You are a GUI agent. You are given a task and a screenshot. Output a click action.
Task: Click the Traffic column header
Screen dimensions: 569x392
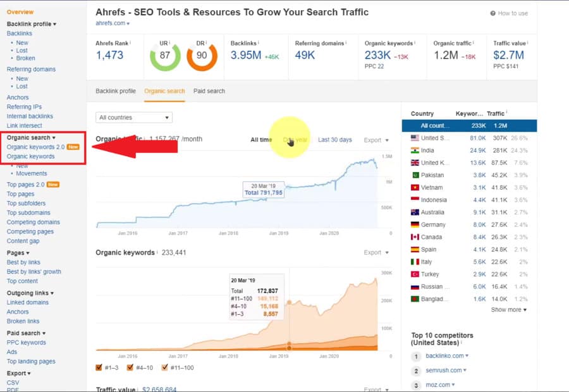[x=496, y=114]
